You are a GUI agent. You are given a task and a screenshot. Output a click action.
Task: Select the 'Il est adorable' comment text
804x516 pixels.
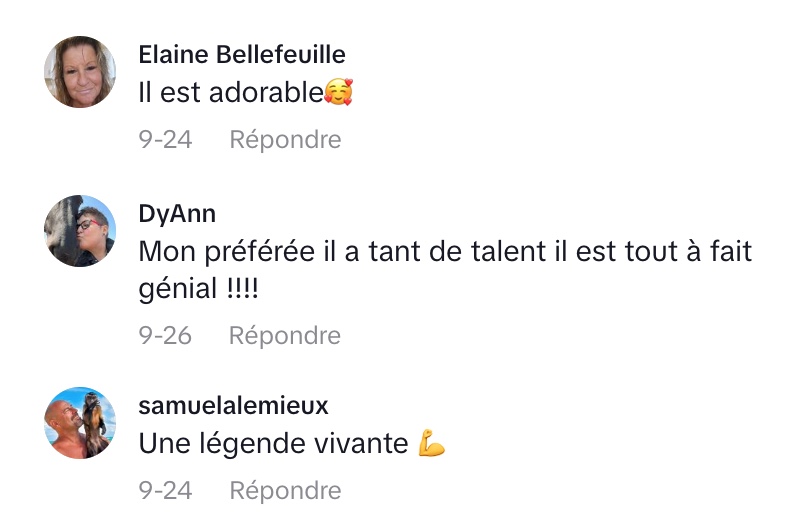click(231, 94)
